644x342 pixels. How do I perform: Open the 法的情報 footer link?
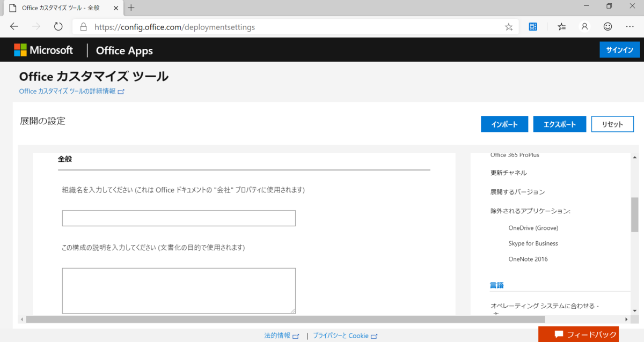pyautogui.click(x=281, y=336)
